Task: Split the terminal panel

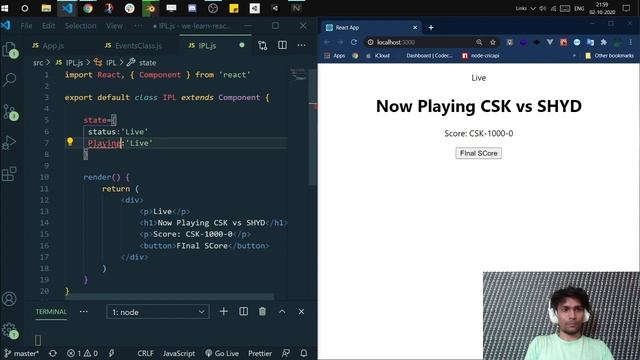Action: click(x=243, y=312)
